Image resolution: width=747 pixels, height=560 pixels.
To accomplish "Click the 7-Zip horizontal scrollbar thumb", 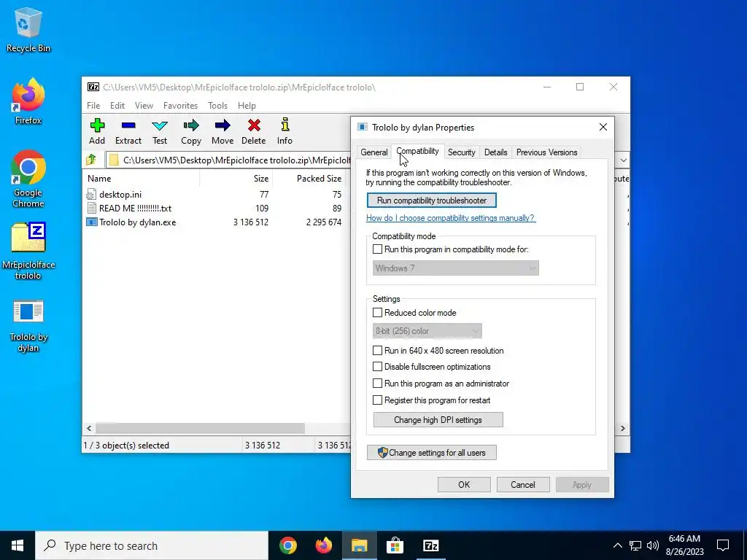I will [x=200, y=429].
